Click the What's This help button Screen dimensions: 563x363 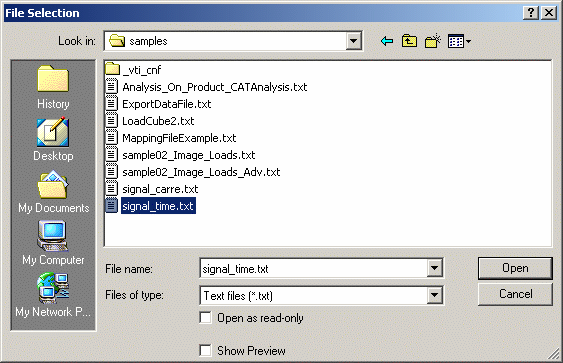[x=531, y=13]
